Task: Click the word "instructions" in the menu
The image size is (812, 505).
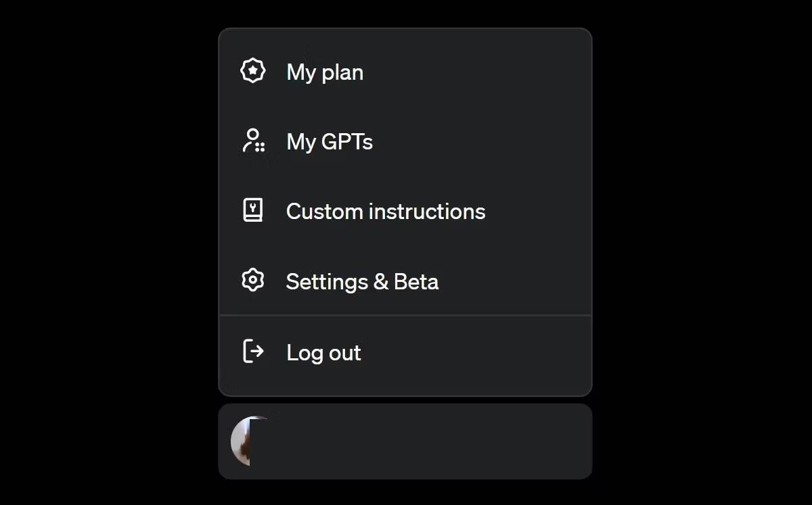Action: [427, 212]
